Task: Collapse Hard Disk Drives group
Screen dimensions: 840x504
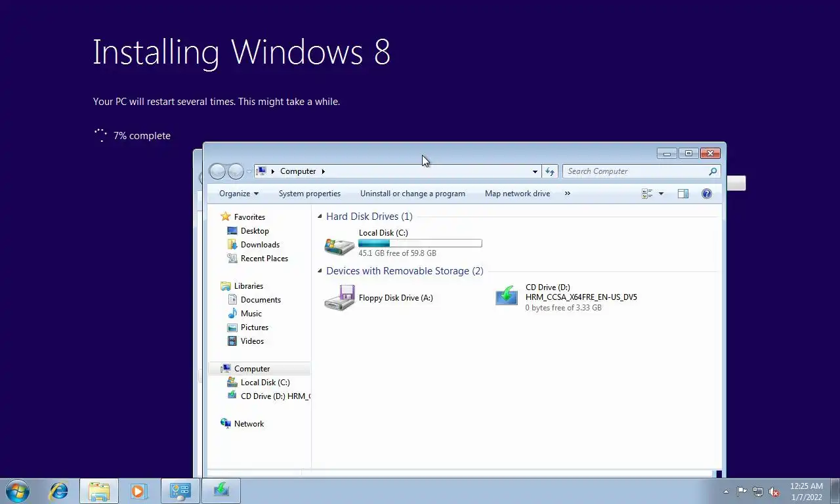Action: tap(320, 217)
